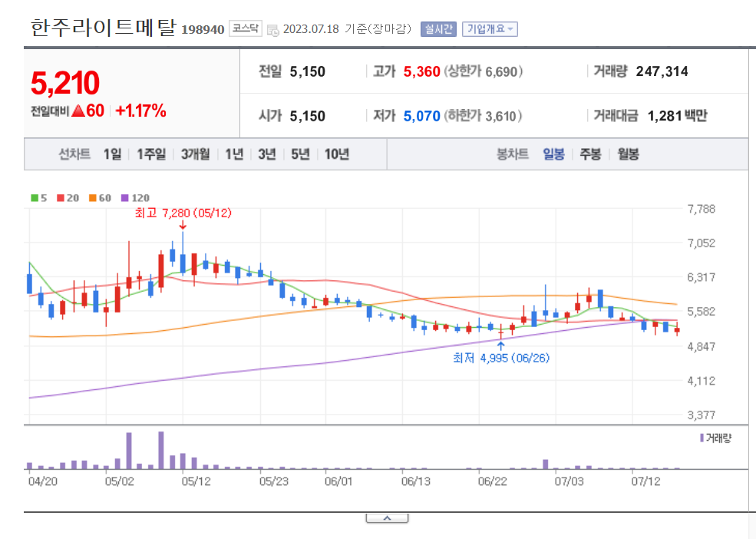The image size is (756, 539).
Task: Click the stock code 198940
Action: pos(203,30)
